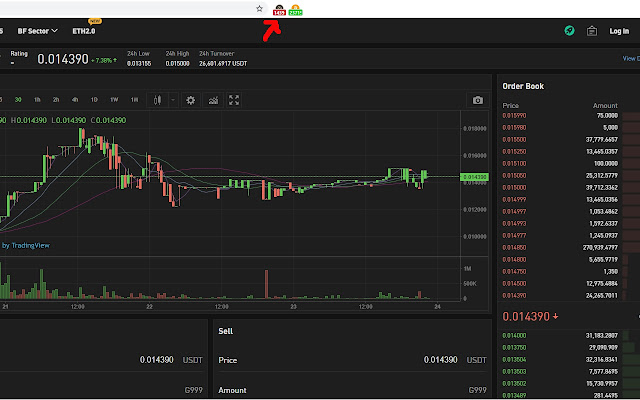Select the 1M chart timeframe
Image resolution: width=640 pixels, height=400 pixels.
pyautogui.click(x=134, y=100)
